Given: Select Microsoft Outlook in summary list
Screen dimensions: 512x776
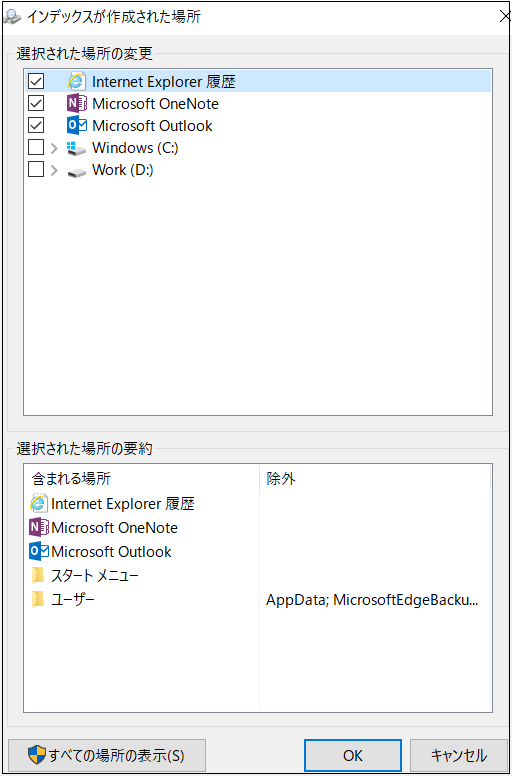Looking at the screenshot, I should tap(100, 551).
